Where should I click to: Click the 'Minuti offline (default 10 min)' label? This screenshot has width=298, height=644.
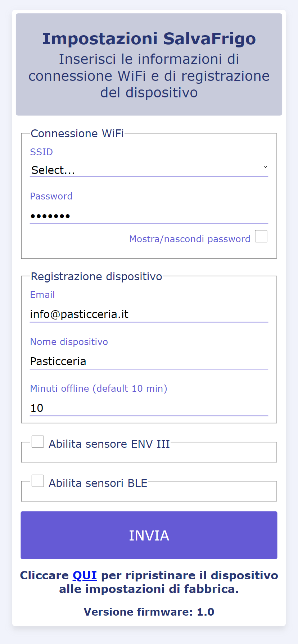point(99,388)
